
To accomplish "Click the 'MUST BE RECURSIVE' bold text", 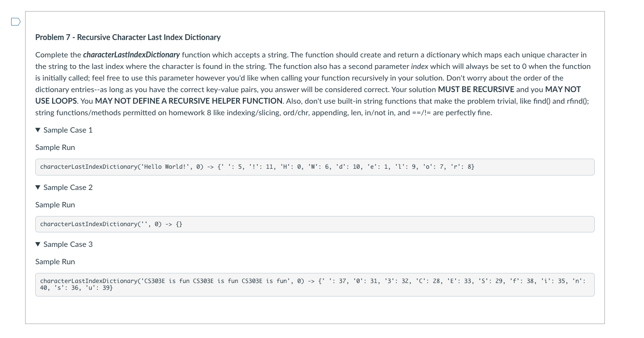I will coord(476,89).
